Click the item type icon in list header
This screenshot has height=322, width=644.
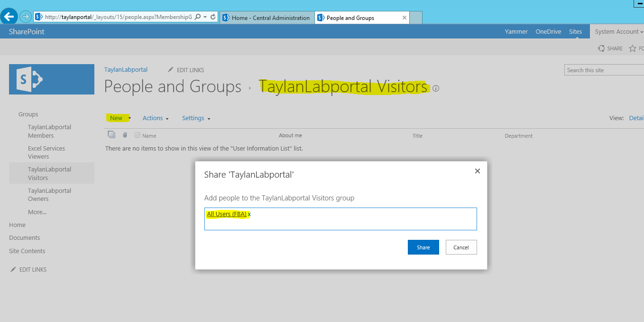pyautogui.click(x=111, y=135)
